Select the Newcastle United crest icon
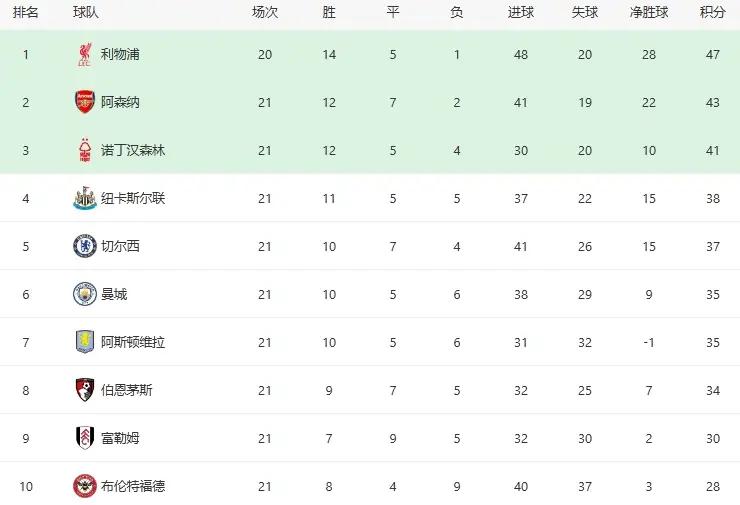The image size is (740, 505). coord(85,198)
